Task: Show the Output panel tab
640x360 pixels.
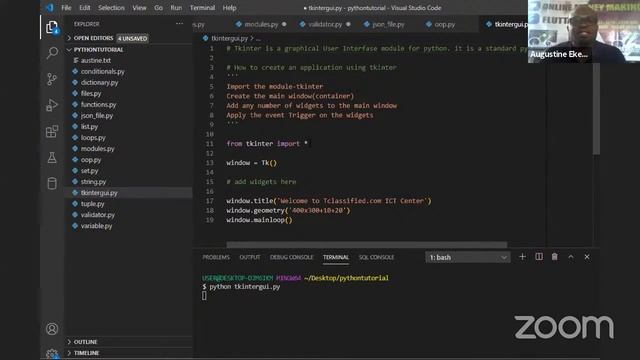Action: 249,257
